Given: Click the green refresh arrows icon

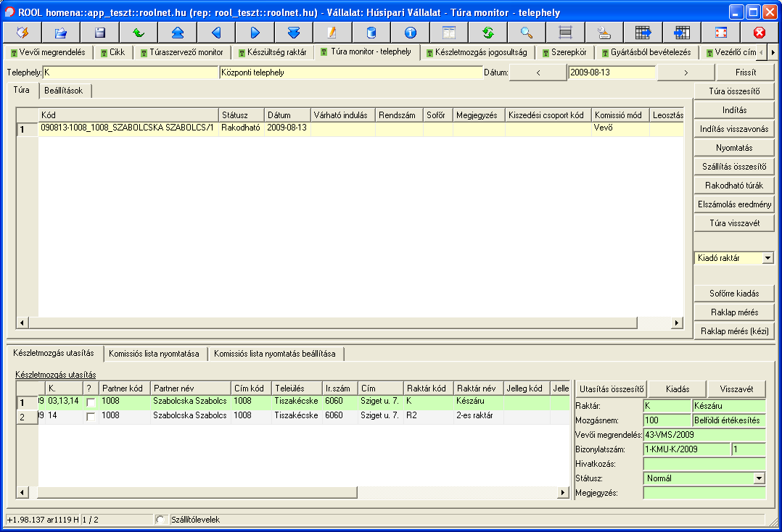Looking at the screenshot, I should (487, 33).
